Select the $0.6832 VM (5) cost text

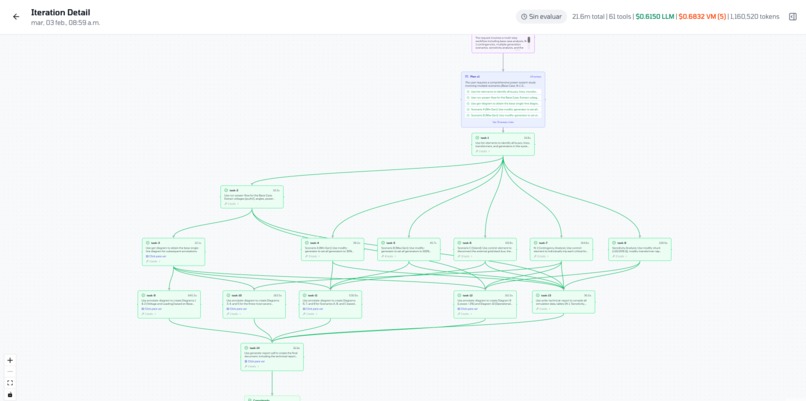(702, 16)
